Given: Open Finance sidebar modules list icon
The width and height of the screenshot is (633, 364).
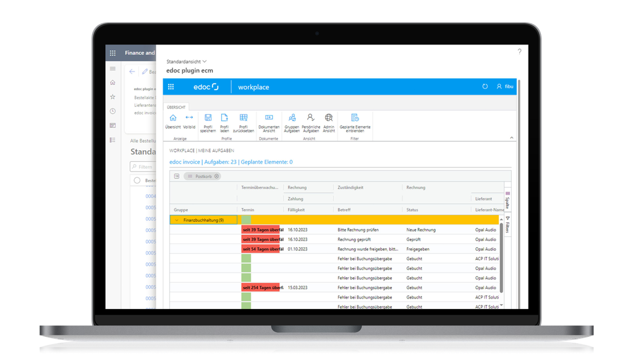Looking at the screenshot, I should [x=113, y=140].
